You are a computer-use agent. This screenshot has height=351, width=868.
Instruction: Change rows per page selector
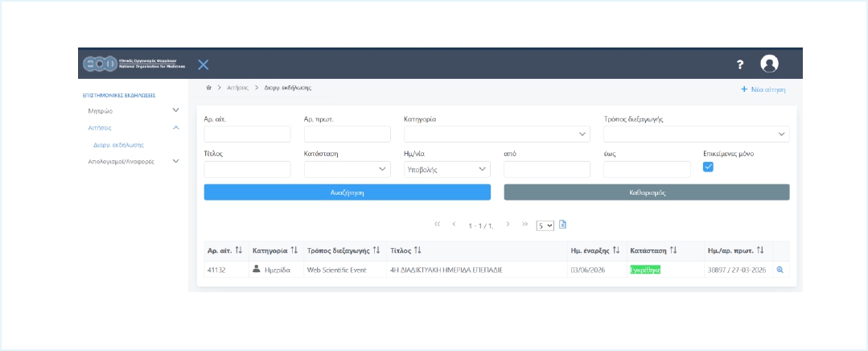[545, 225]
